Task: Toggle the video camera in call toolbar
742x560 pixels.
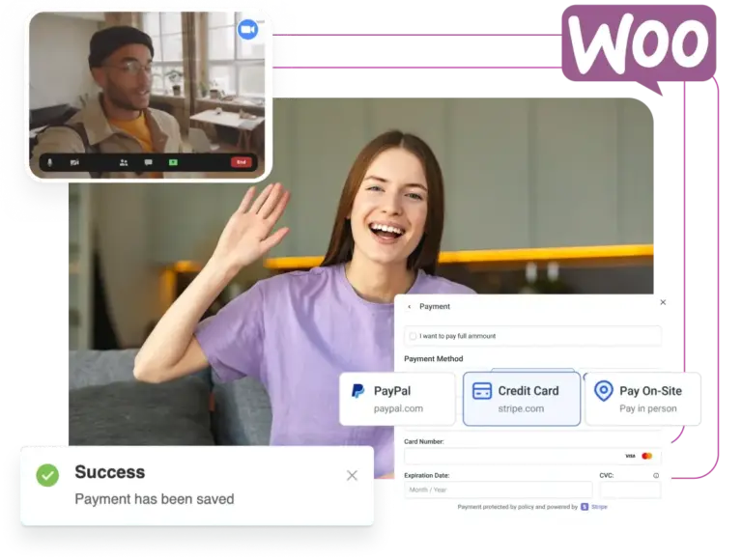Action: (x=74, y=163)
